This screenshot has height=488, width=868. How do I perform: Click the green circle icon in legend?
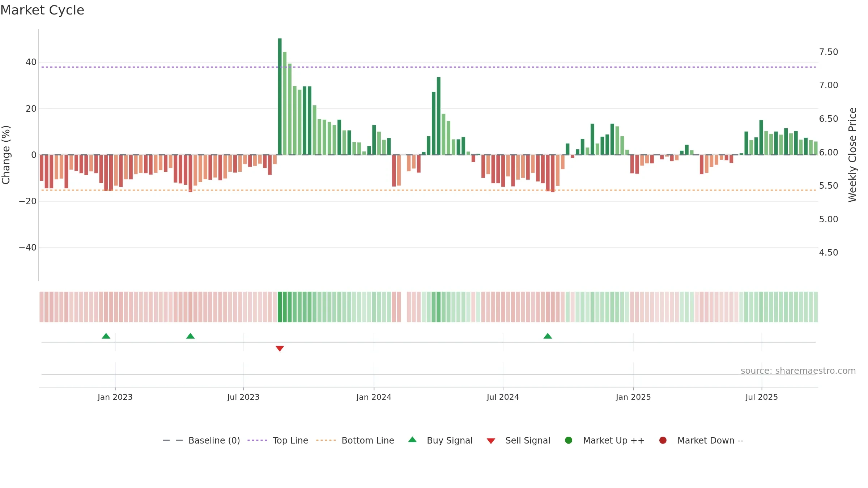point(569,440)
